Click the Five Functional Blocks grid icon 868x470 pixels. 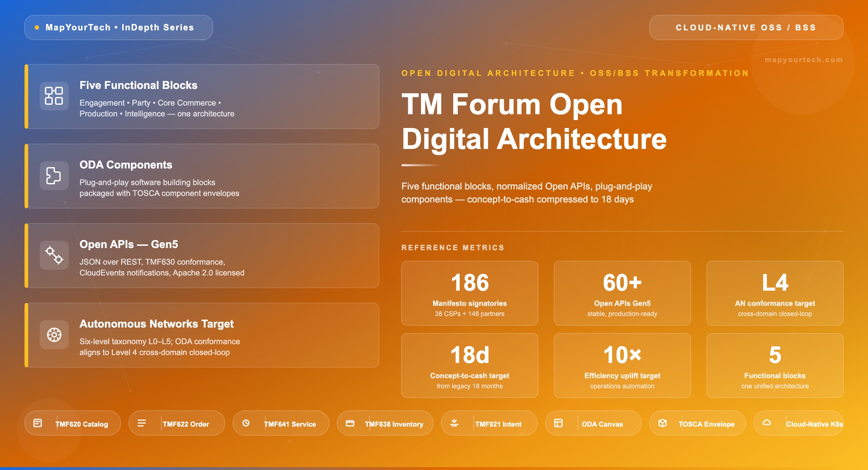click(54, 96)
